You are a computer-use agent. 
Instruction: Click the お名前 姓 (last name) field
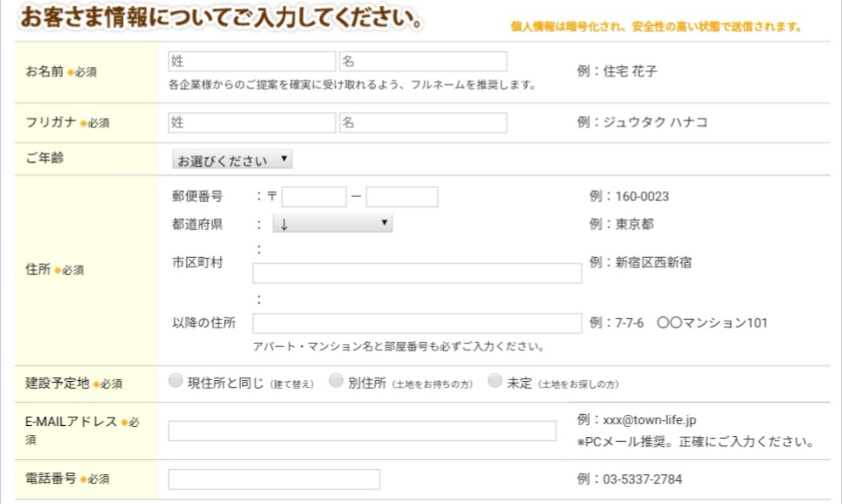pyautogui.click(x=252, y=61)
